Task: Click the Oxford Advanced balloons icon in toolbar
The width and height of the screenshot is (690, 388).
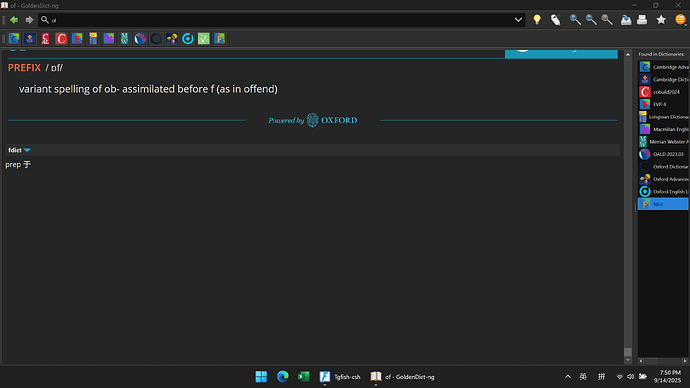Action: tap(172, 39)
